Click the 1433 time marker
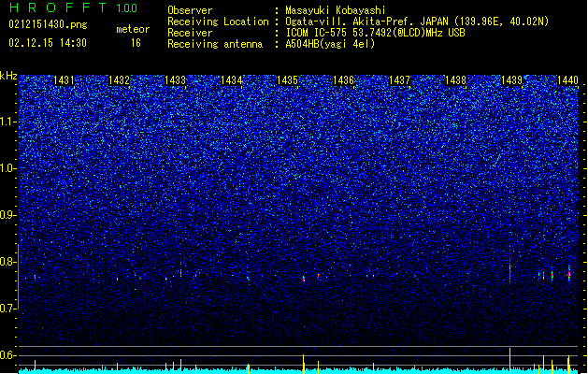 click(175, 80)
